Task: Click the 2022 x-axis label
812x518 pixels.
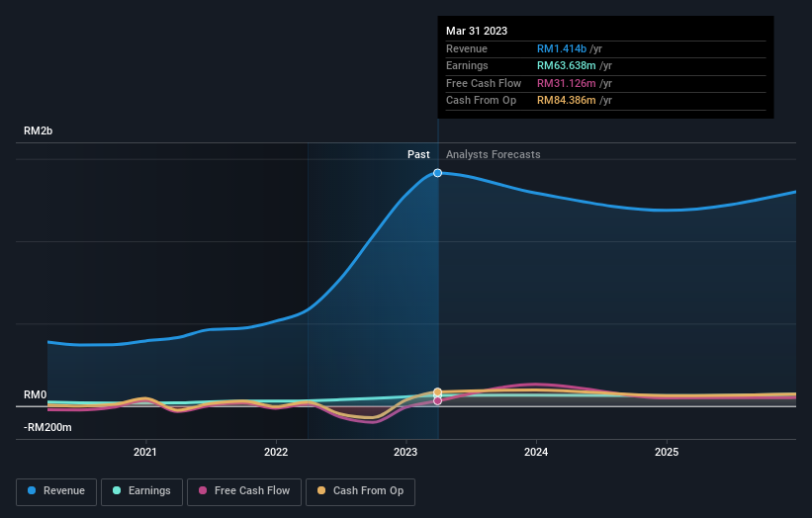Action: (276, 452)
